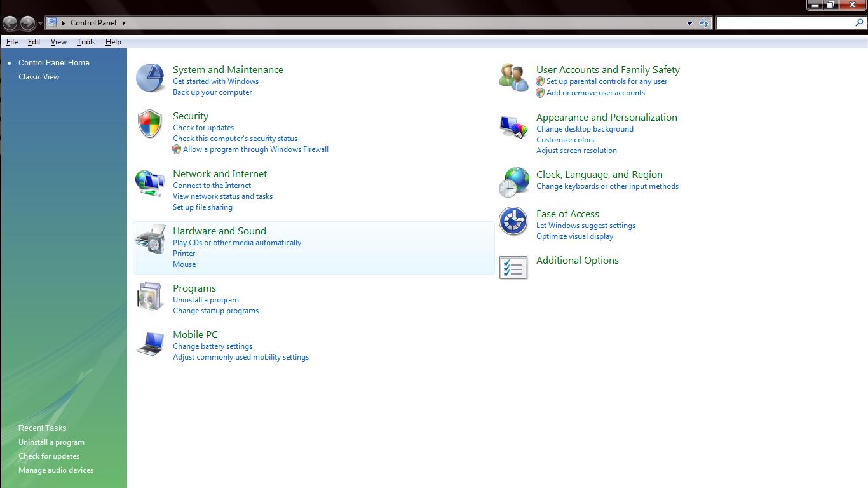
Task: Click Connect to the Internet
Action: [212, 186]
